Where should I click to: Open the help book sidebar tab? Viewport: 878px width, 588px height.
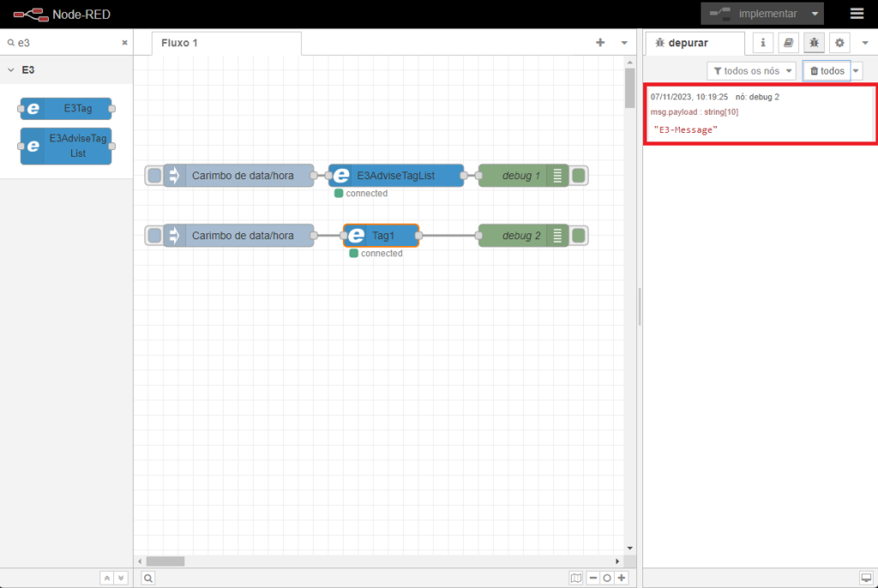[x=789, y=42]
